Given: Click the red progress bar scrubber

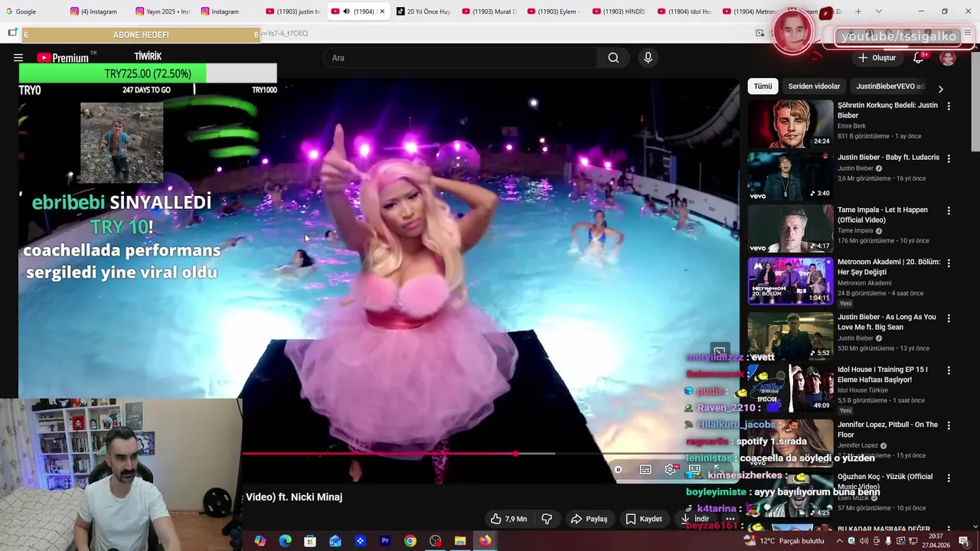Looking at the screenshot, I should 515,454.
